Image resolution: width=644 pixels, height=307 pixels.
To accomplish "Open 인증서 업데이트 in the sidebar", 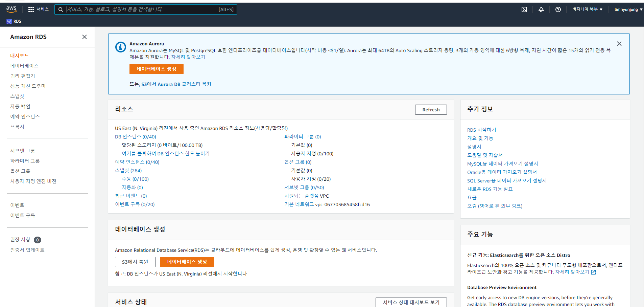I will click(27, 250).
